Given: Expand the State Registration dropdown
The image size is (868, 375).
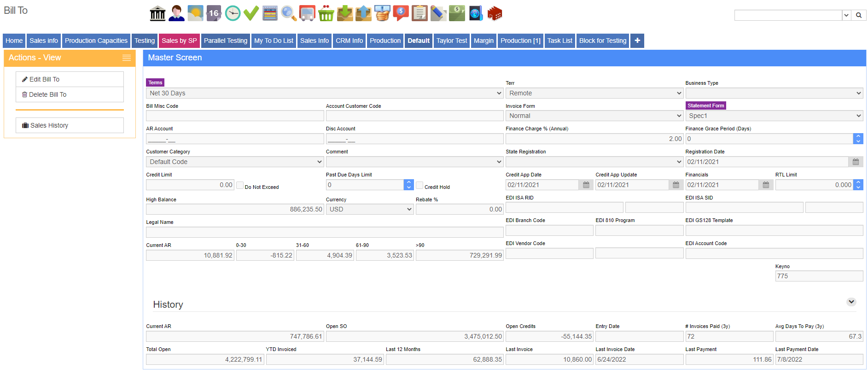Looking at the screenshot, I should (x=594, y=162).
